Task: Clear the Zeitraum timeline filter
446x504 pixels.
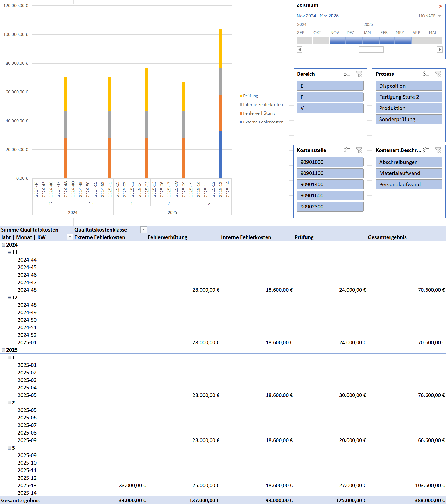Action: pyautogui.click(x=440, y=6)
